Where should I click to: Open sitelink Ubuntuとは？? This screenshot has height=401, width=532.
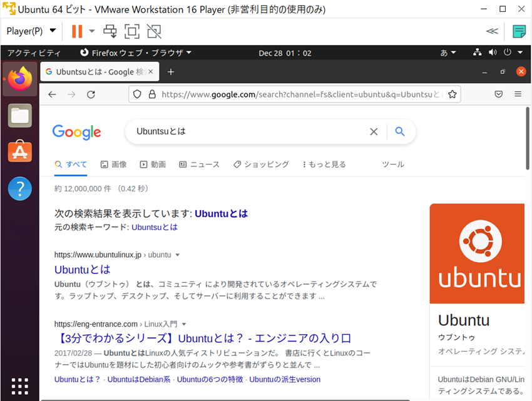[78, 379]
